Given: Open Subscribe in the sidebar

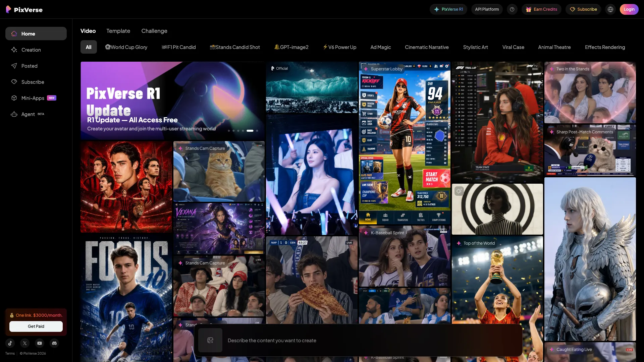Looking at the screenshot, I should point(36,82).
